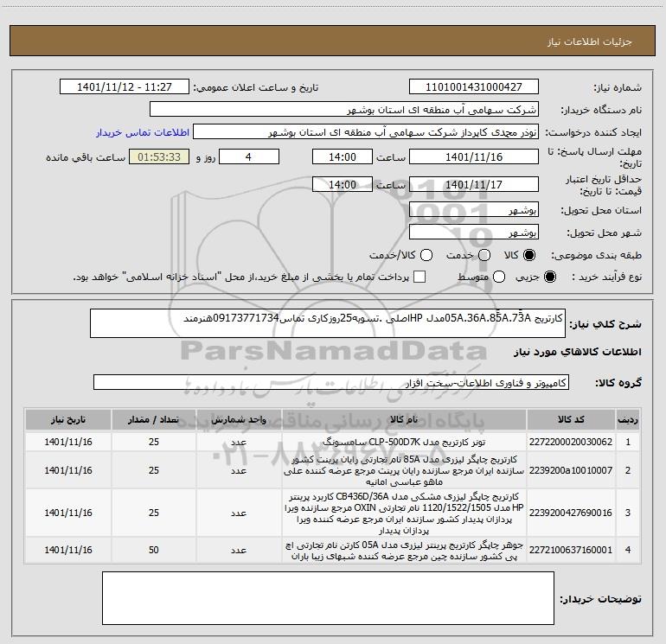Select the متوسط purchase type radio
Image resolution: width=666 pixels, height=644 pixels.
(499, 277)
